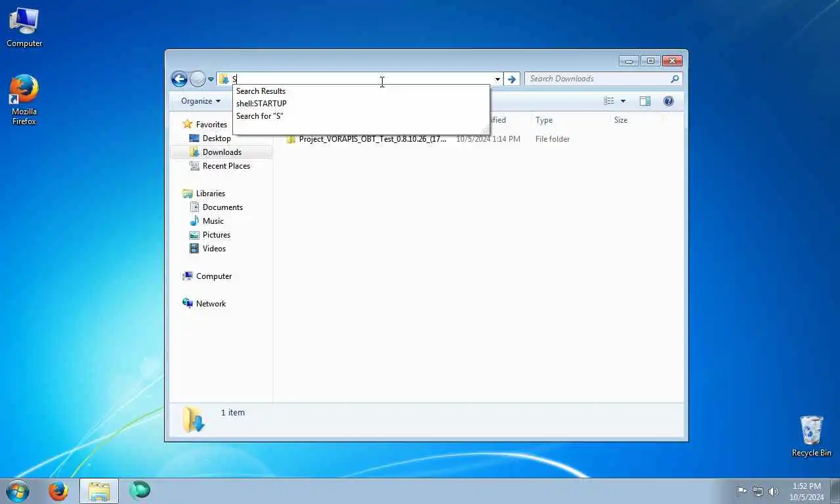Select Computer in the navigation pane
The image size is (840, 504).
214,276
